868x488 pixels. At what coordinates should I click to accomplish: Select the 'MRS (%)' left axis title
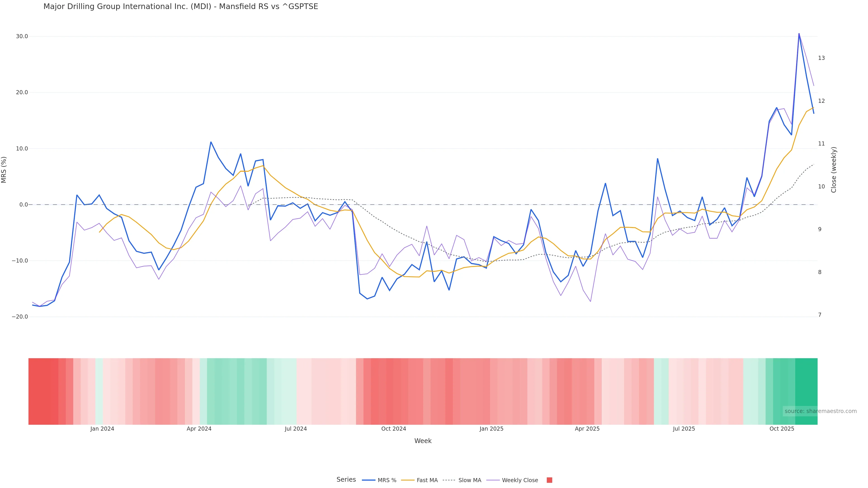point(4,170)
